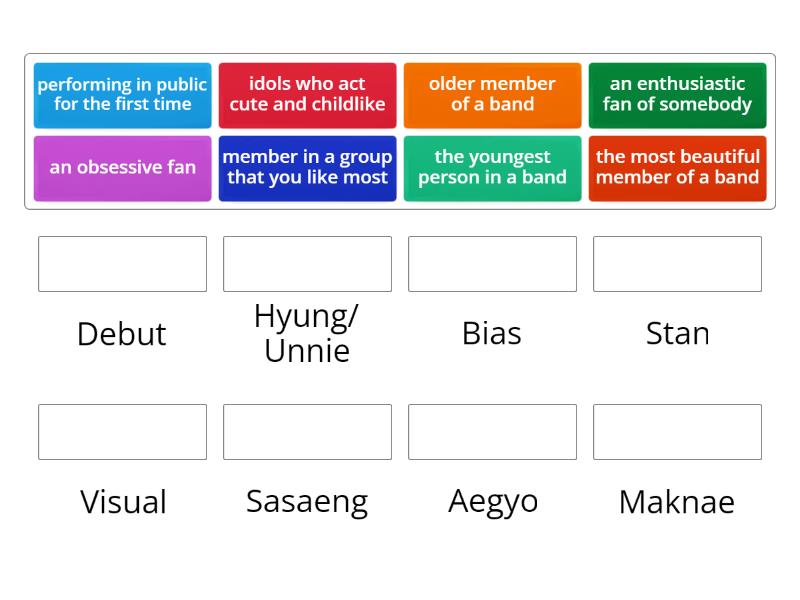Click the empty answer box above Debut
Viewport: 800px width, 600px height.
(x=122, y=264)
